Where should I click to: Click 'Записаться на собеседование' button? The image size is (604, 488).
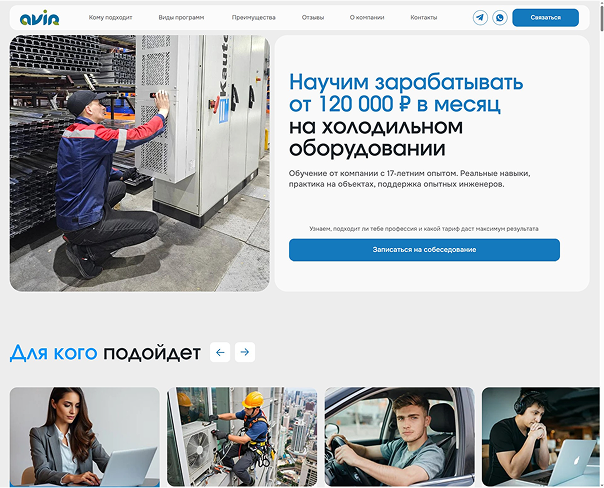coord(424,249)
